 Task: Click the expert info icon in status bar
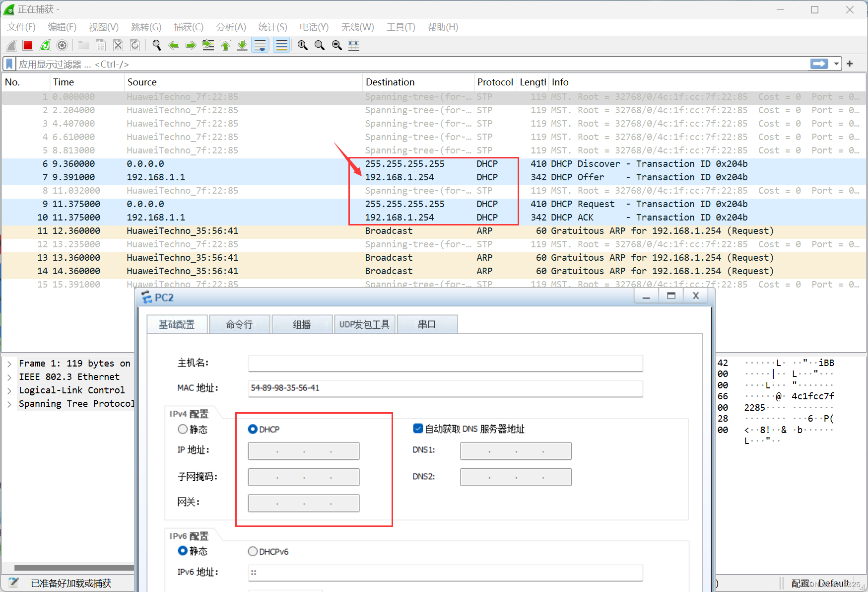coord(13,583)
